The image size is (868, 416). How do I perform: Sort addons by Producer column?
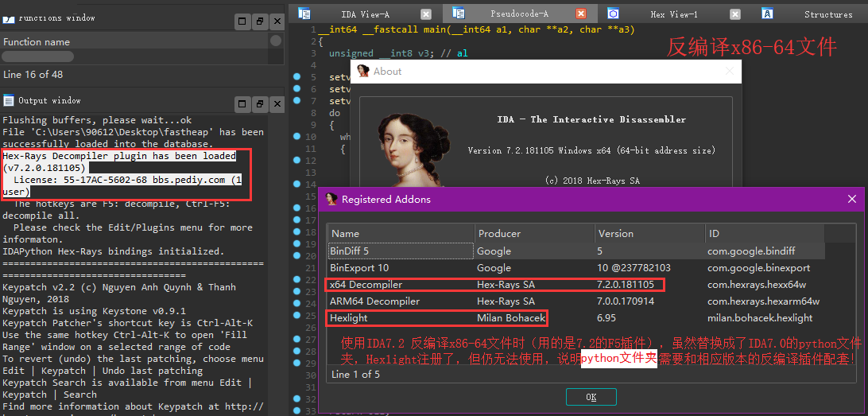(535, 234)
